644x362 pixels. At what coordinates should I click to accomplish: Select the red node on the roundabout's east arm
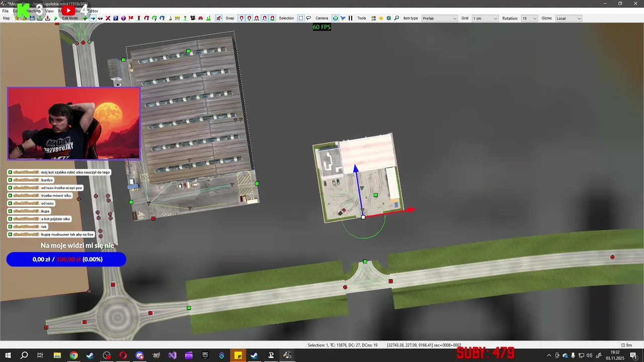pos(150,313)
